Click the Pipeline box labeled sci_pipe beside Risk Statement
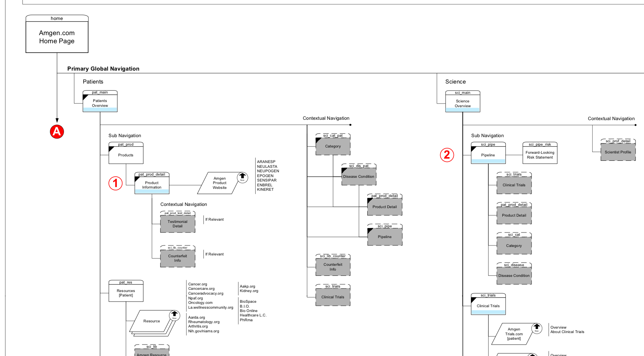 [x=488, y=153]
